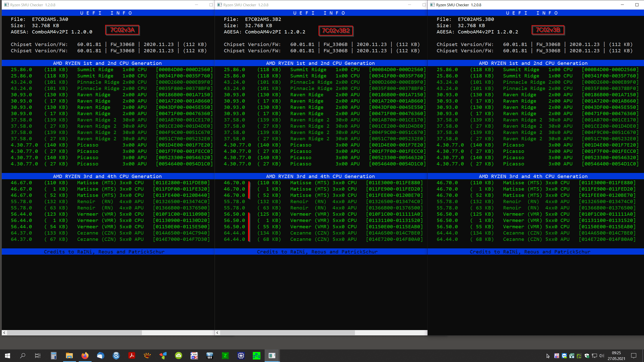Click UEFI INFO header in 3B0 window
Viewport: 644px width, 362px height.
tap(532, 13)
